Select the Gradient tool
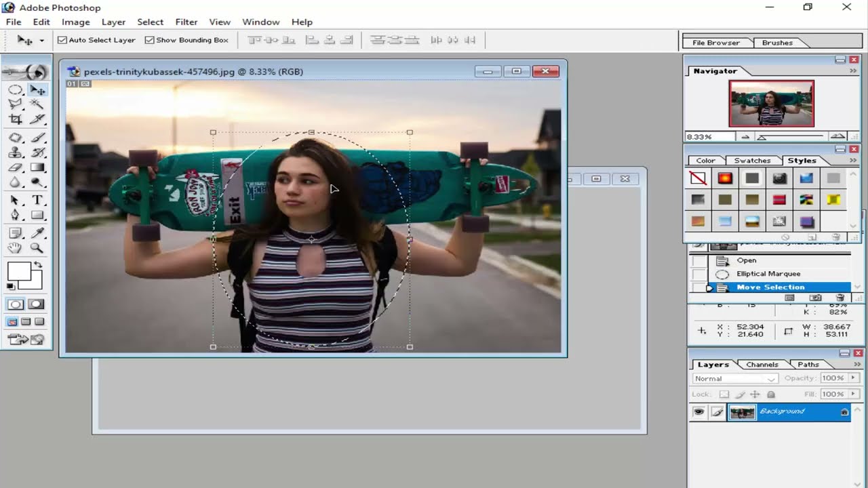The image size is (868, 488). (37, 167)
